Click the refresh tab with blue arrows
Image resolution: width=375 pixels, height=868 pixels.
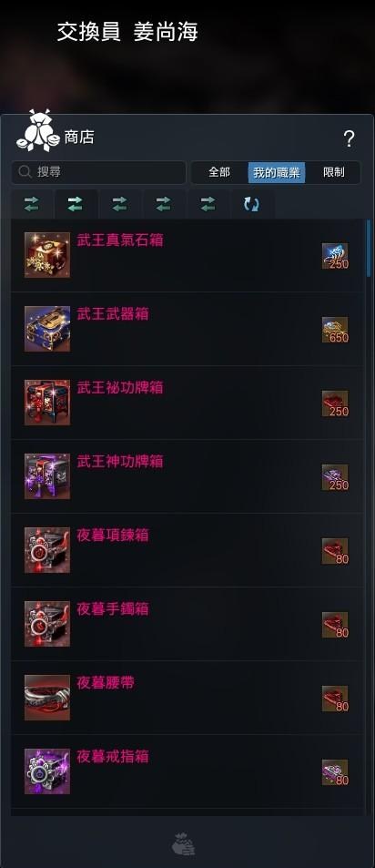coord(251,204)
